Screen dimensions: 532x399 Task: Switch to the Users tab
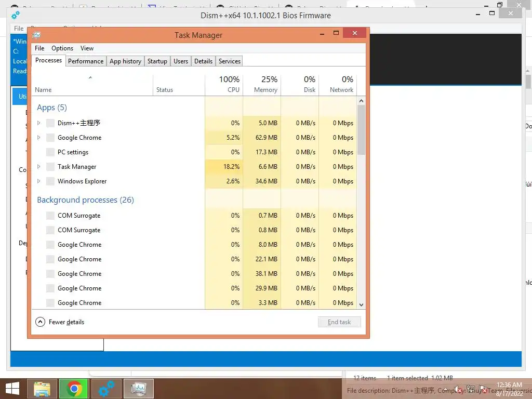180,61
